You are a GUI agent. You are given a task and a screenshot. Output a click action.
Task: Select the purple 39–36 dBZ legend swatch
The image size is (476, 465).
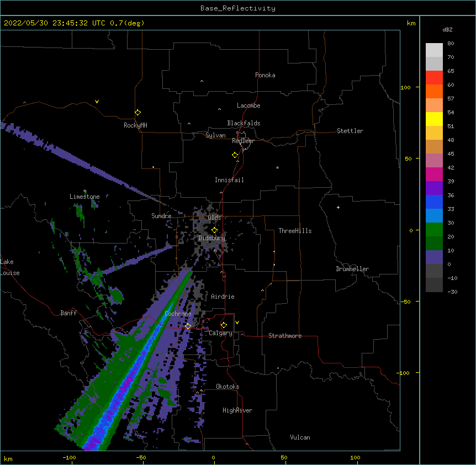pyautogui.click(x=434, y=188)
